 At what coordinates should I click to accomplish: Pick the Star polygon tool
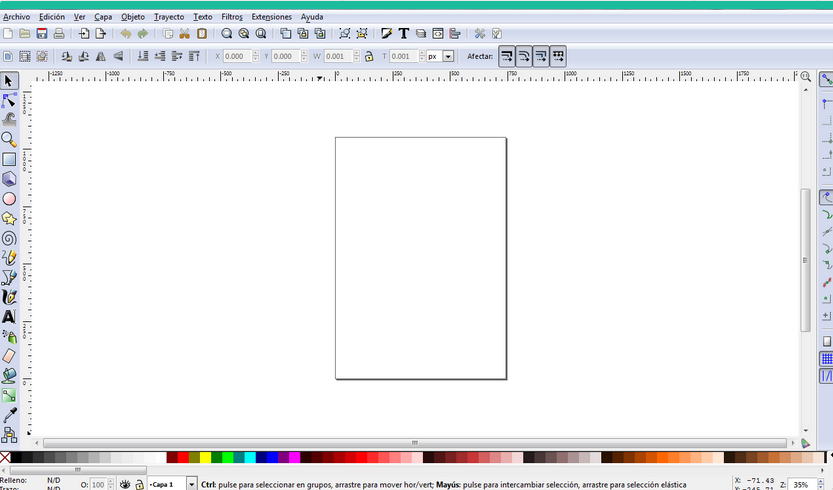(x=9, y=218)
